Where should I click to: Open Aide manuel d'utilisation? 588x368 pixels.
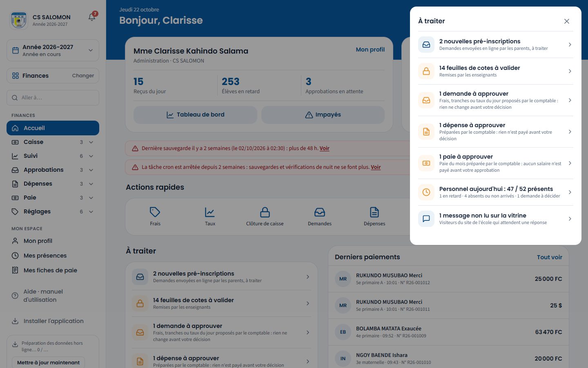click(x=53, y=296)
